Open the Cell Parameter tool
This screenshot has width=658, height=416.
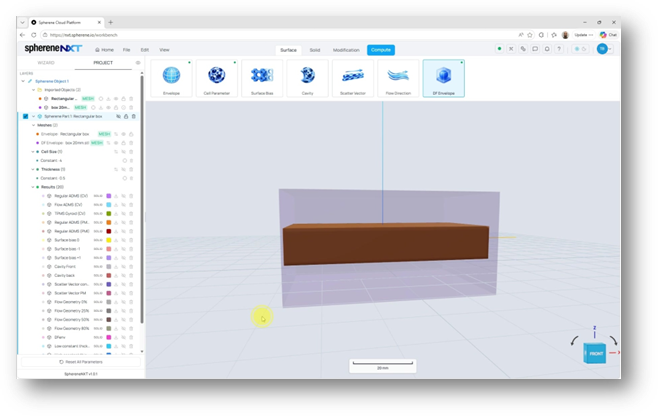(217, 78)
